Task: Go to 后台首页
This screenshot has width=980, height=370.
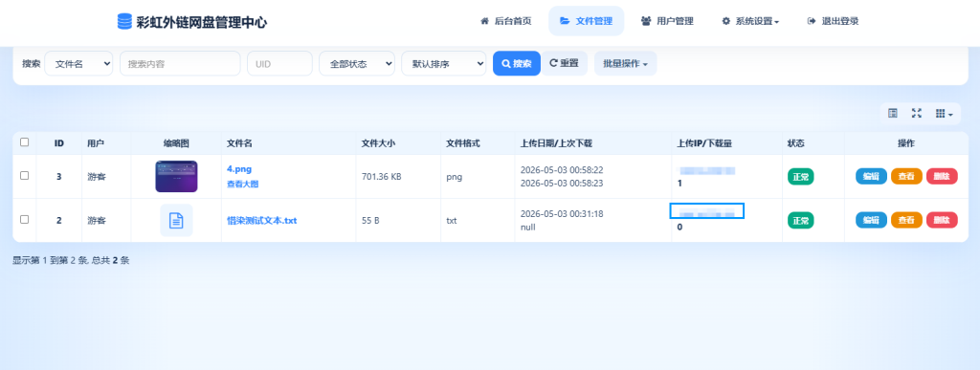Action: pyautogui.click(x=505, y=21)
